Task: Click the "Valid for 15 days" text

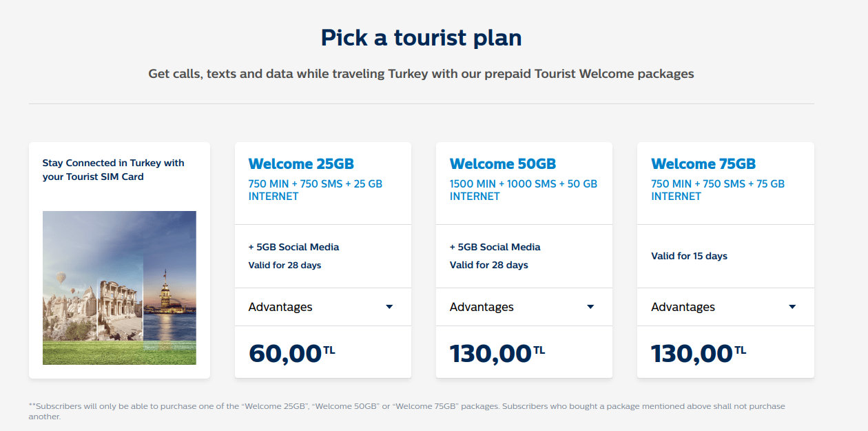Action: [x=689, y=256]
